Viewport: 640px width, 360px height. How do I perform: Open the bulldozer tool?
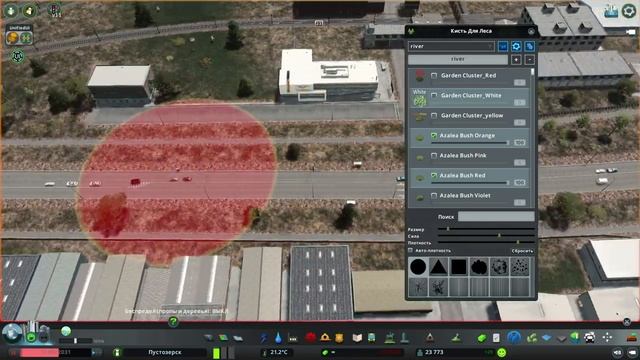632,338
